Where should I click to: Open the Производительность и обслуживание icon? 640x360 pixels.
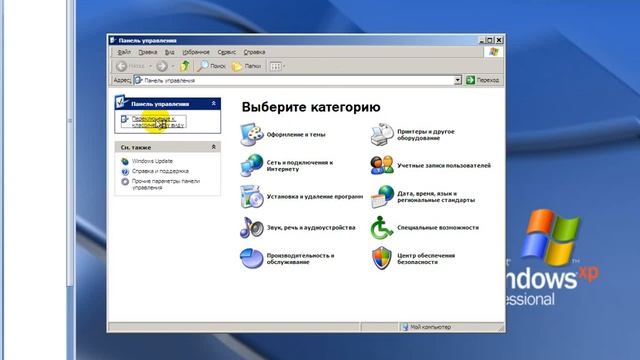(251, 258)
